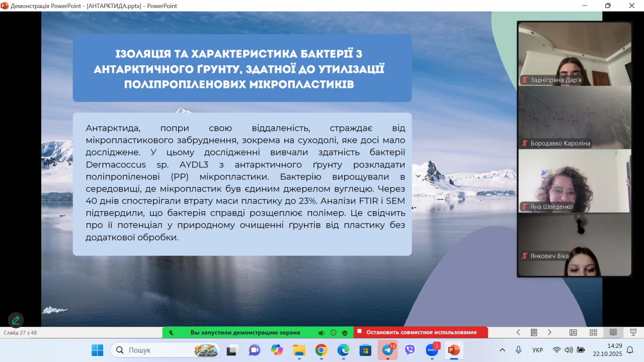Click the 'Вы запустили демонстрацию экрана' label
This screenshot has height=362, width=644.
coord(245,332)
